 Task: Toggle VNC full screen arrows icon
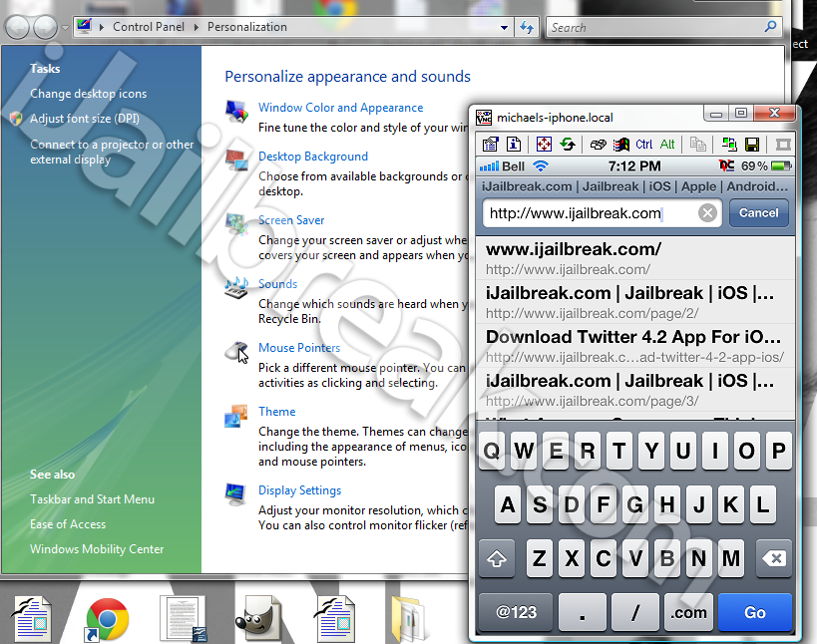[x=544, y=145]
